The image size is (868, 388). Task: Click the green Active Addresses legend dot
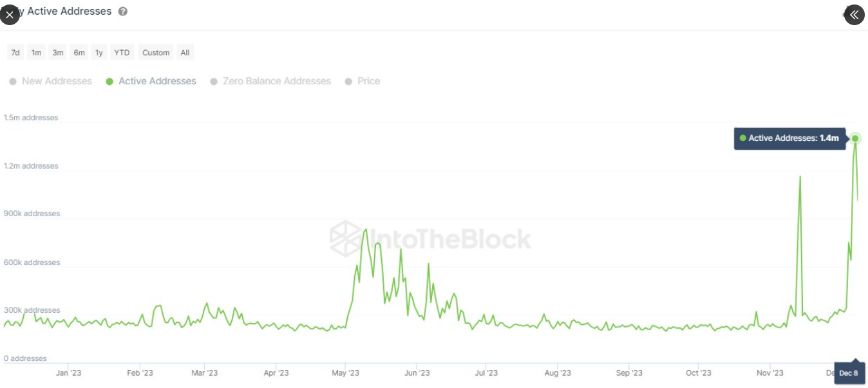109,82
